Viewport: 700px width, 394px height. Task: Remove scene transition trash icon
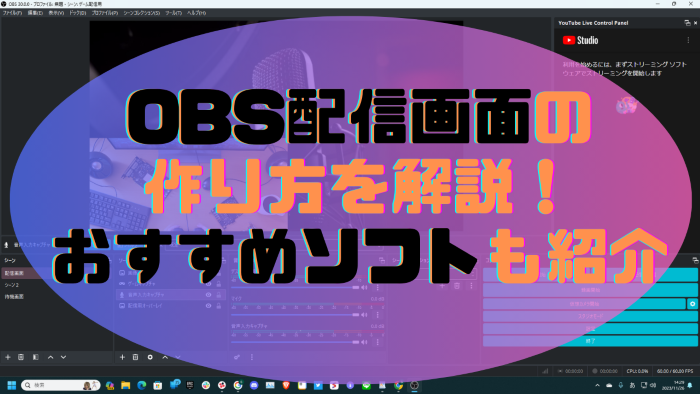click(x=457, y=286)
